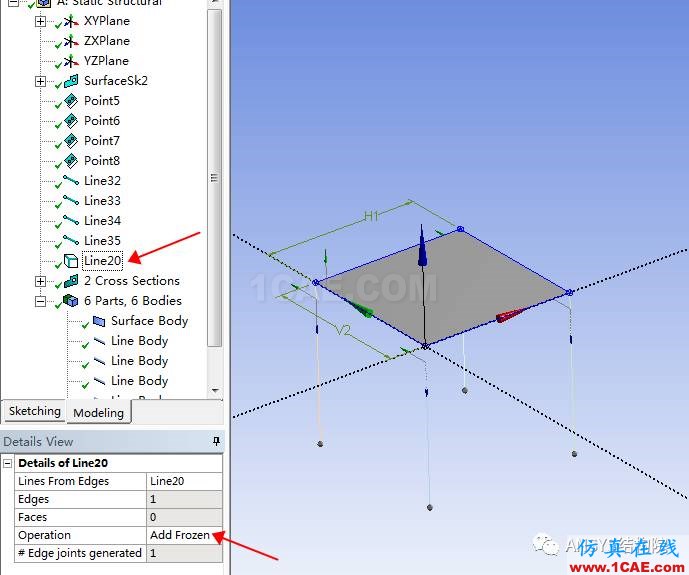The width and height of the screenshot is (689, 575).
Task: Click the blue Z axis arrow
Action: pos(422,246)
